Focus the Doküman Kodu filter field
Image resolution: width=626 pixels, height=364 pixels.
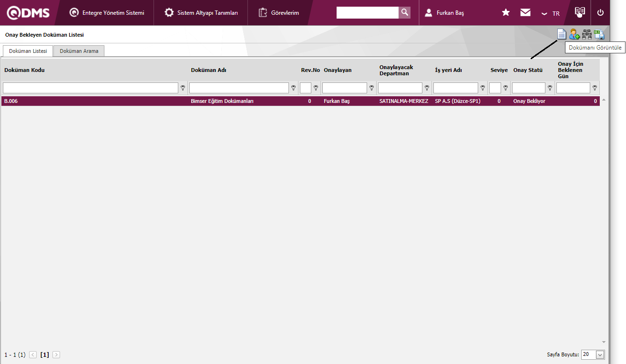point(91,88)
